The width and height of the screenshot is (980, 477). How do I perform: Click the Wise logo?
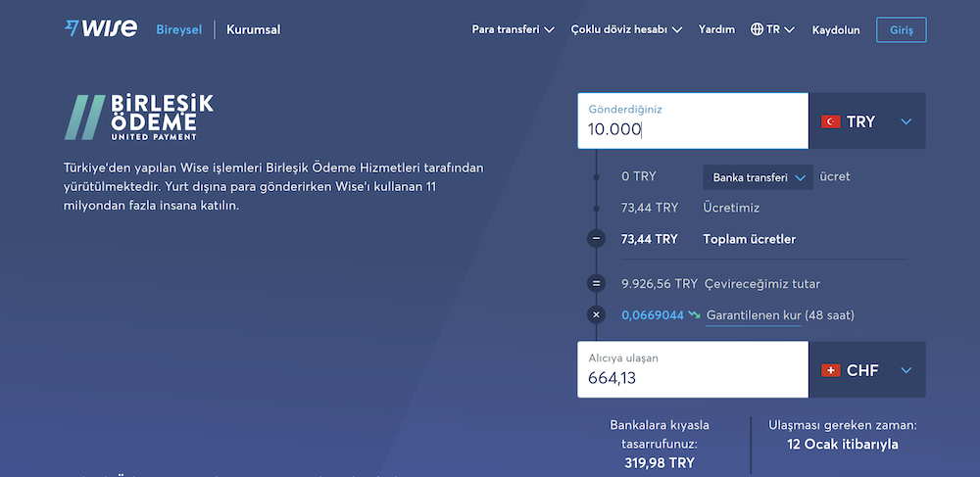101,28
